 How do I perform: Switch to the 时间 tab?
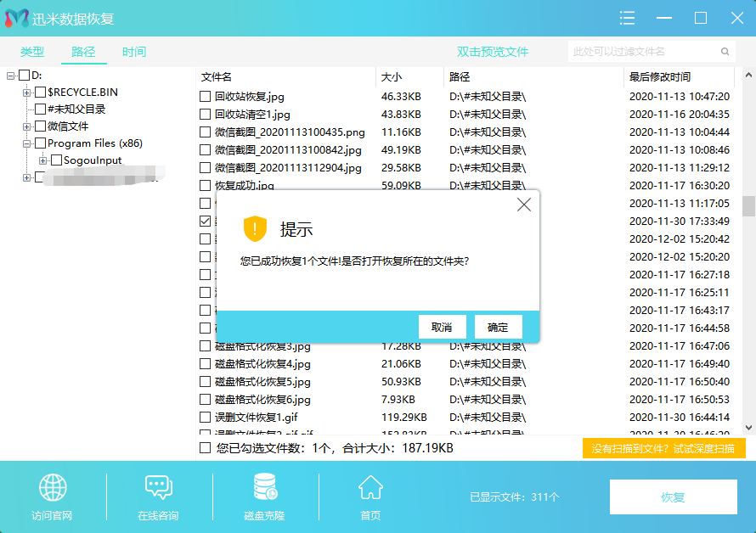pos(133,51)
